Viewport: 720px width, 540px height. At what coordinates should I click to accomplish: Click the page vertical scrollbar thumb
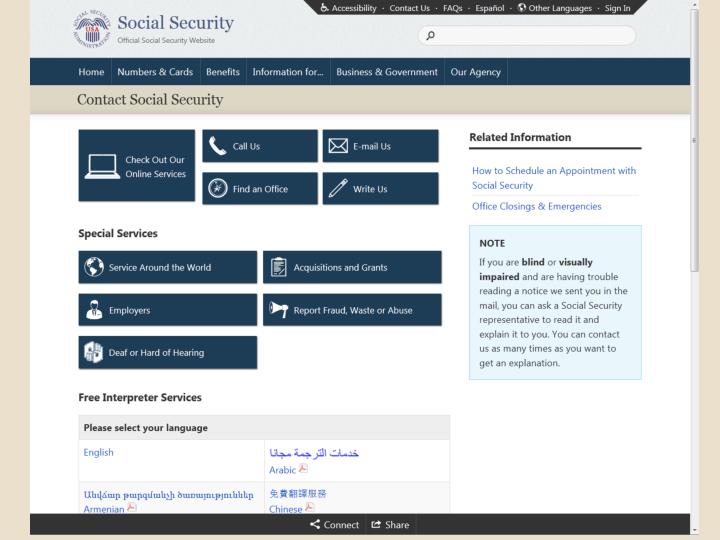coord(694,140)
